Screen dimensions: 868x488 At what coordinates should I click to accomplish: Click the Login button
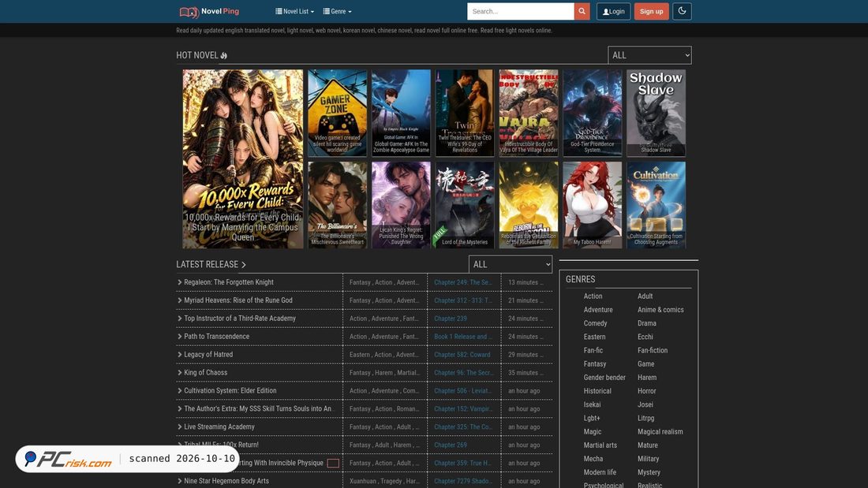point(613,11)
